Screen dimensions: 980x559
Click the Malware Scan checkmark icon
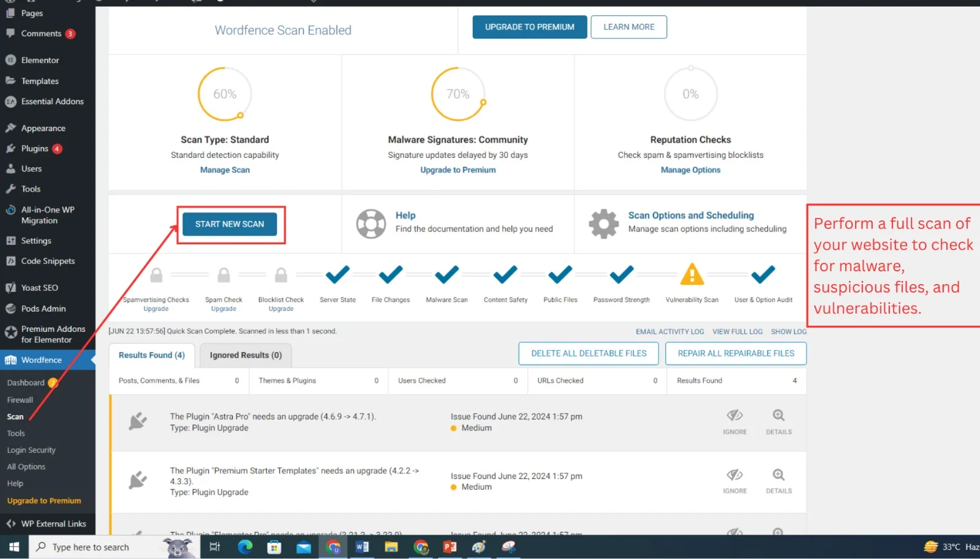coord(447,275)
